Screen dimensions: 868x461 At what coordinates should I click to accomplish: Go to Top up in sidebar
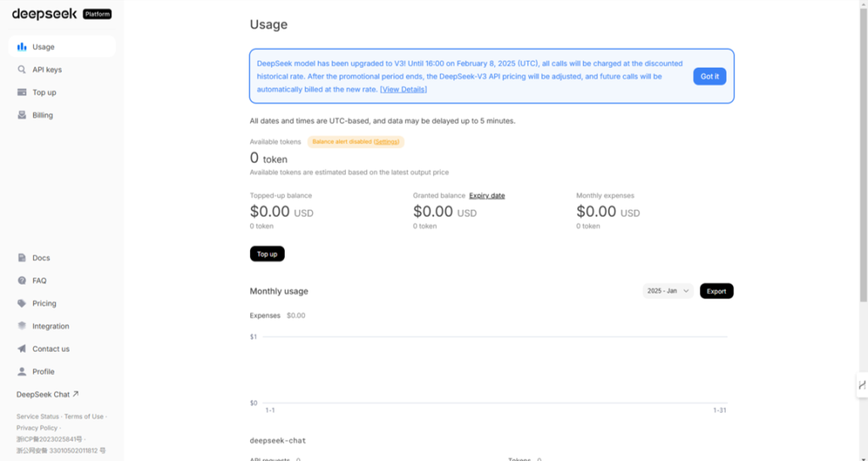coord(61,92)
